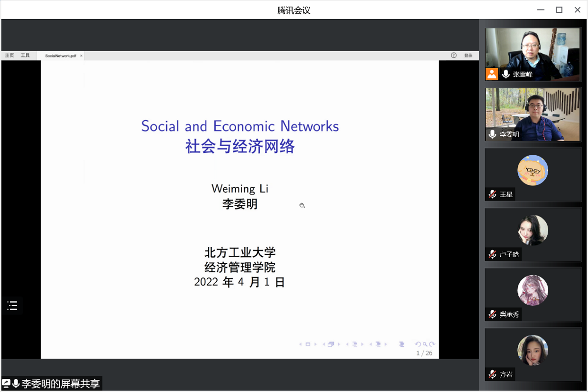Click the help question mark icon
The height and width of the screenshot is (392, 588).
coord(454,55)
